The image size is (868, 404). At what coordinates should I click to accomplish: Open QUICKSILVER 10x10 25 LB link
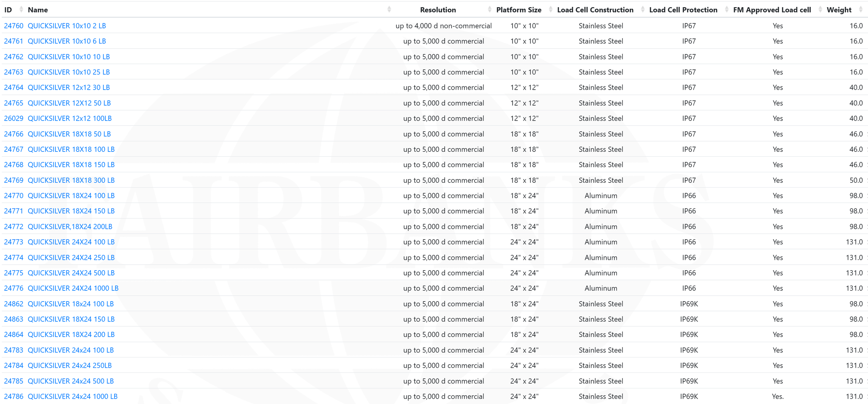click(x=69, y=72)
